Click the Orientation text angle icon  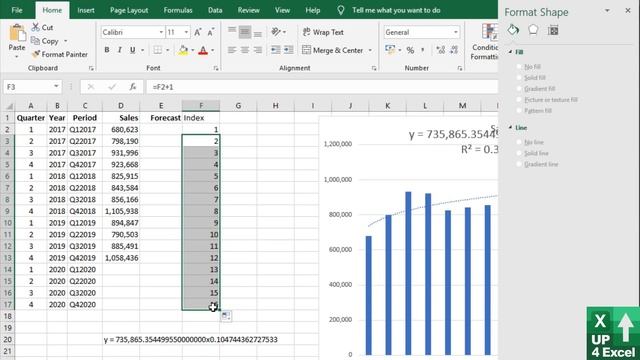276,31
